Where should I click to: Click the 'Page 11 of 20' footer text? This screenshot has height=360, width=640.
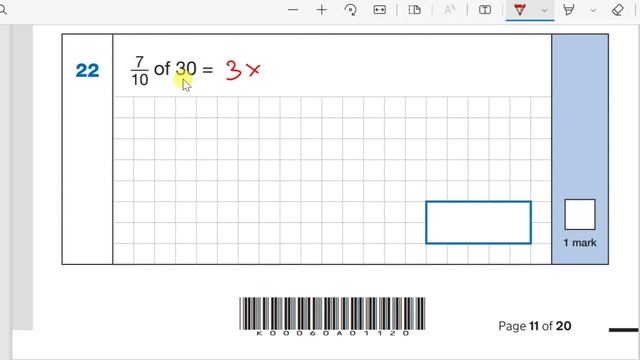click(x=535, y=326)
